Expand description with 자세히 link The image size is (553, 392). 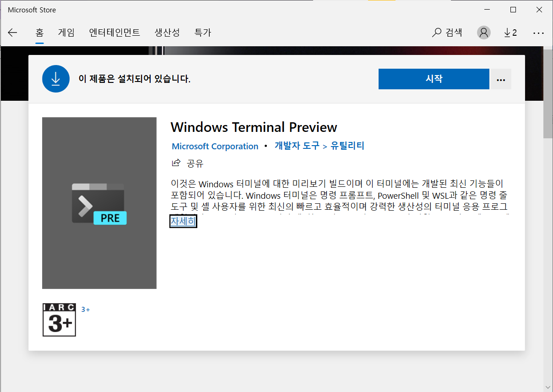(183, 221)
